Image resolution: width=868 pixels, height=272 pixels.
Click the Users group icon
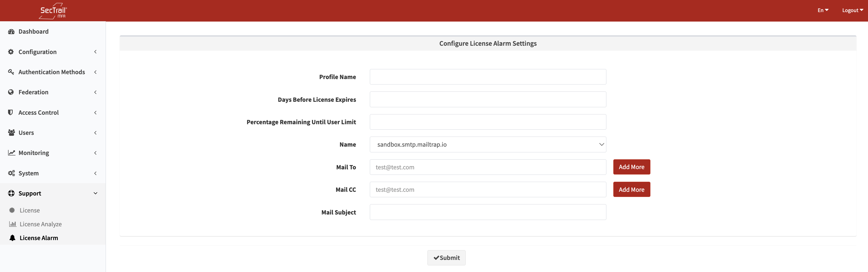click(11, 133)
